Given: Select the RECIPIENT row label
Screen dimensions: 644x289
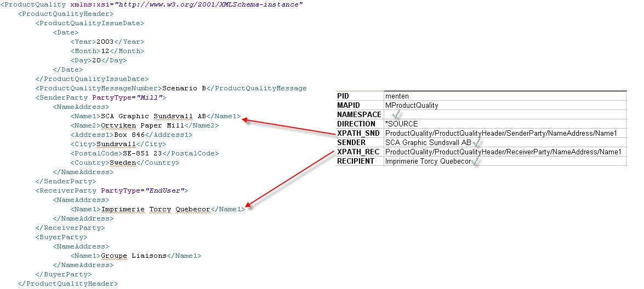Looking at the screenshot, I should pos(355,161).
